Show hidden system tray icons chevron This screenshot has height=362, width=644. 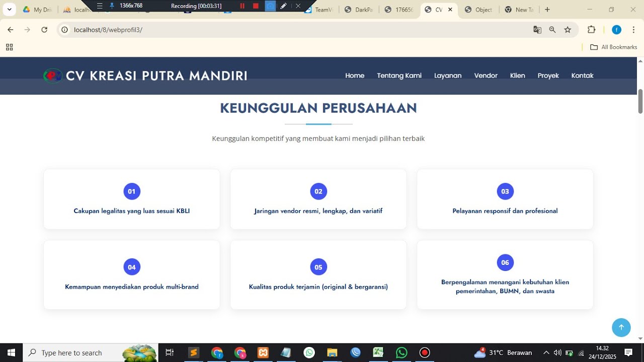tap(546, 352)
